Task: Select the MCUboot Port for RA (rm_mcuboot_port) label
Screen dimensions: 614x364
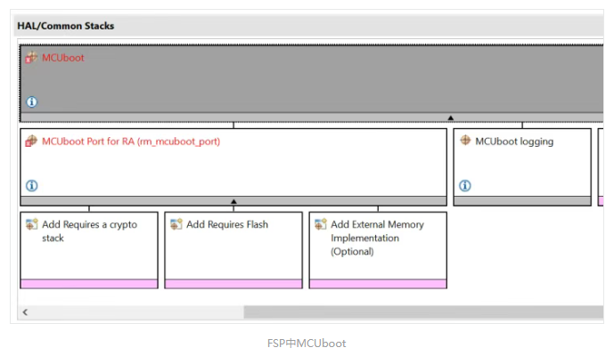Action: pos(131,142)
